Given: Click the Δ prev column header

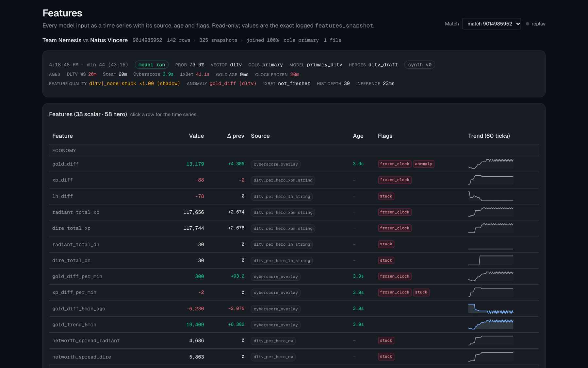Looking at the screenshot, I should [x=236, y=136].
